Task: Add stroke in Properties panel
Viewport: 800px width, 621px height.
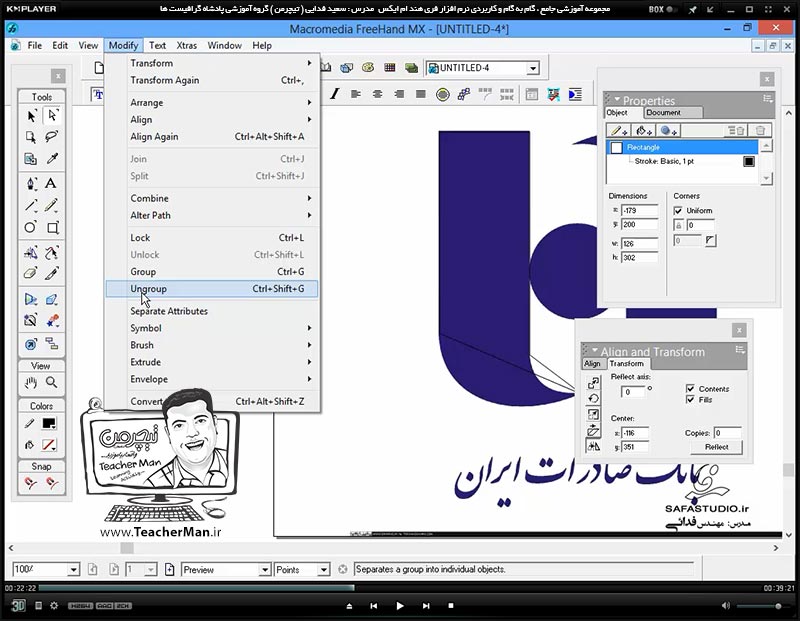Action: click(619, 131)
